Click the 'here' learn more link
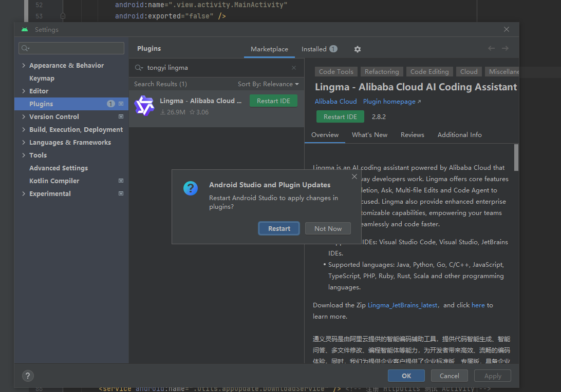 coord(478,305)
